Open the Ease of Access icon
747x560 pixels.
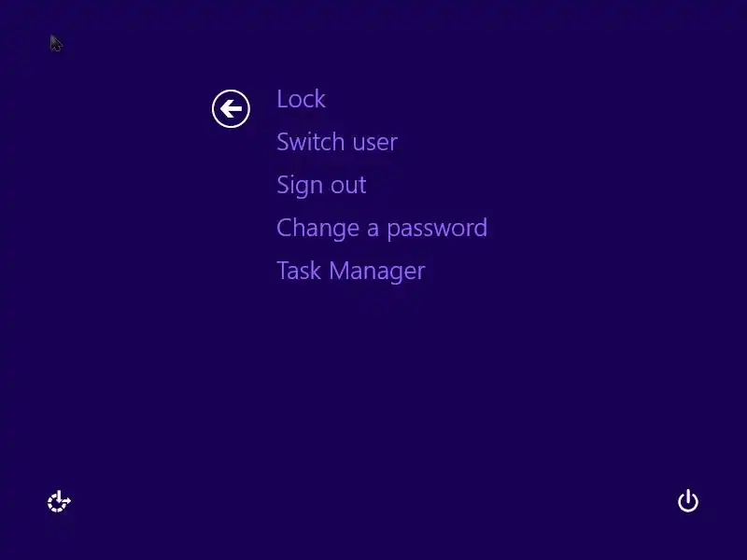point(59,501)
